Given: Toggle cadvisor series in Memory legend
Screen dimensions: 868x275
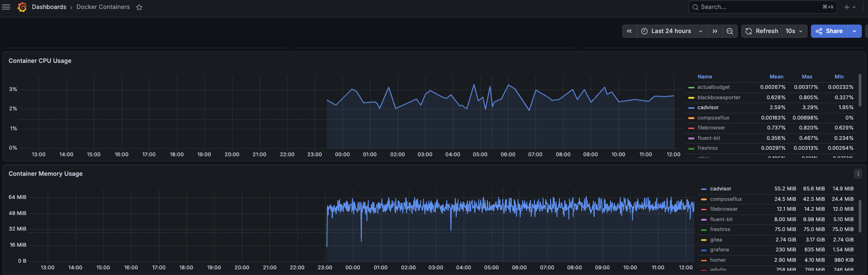Looking at the screenshot, I should coord(720,189).
